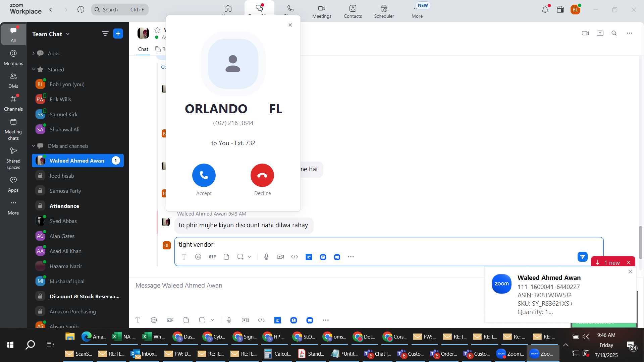This screenshot has width=644, height=362.
Task: Open Discount & Stock Reserva... channel
Action: [78, 296]
